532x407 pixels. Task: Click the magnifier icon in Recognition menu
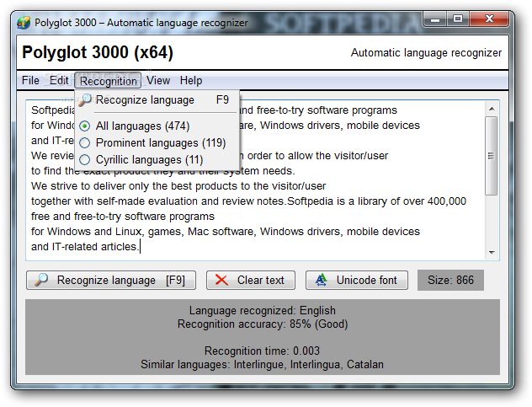[85, 100]
